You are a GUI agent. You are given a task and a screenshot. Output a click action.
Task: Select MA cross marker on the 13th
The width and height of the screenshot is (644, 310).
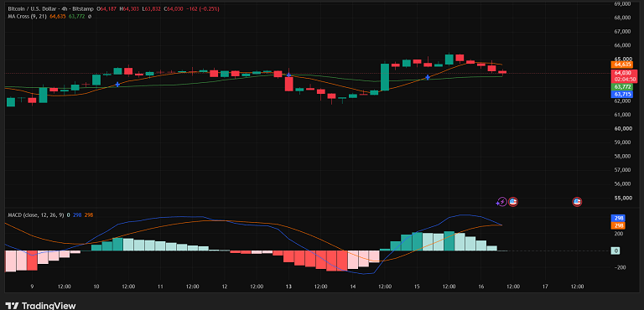tap(289, 75)
